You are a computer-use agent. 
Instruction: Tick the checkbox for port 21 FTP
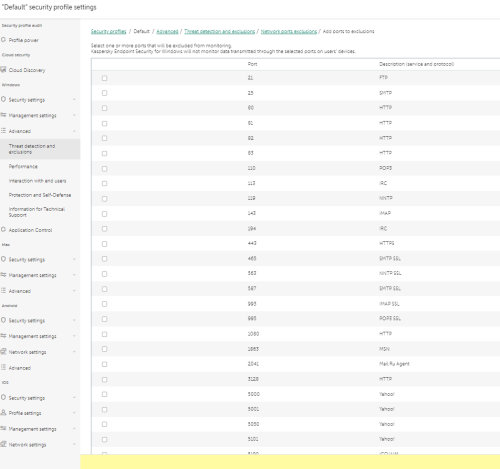tap(104, 78)
